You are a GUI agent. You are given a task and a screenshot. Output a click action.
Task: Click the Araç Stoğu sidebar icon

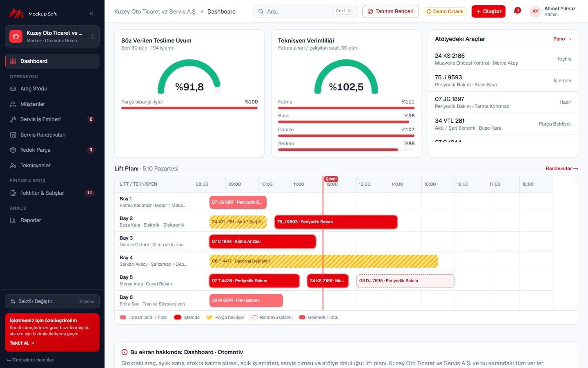coord(13,89)
